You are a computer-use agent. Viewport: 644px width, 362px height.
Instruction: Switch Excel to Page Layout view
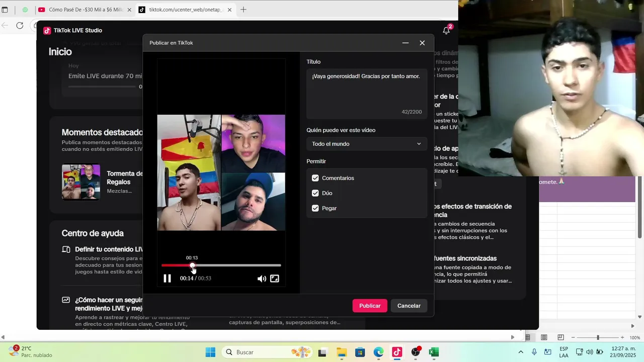(x=544, y=337)
